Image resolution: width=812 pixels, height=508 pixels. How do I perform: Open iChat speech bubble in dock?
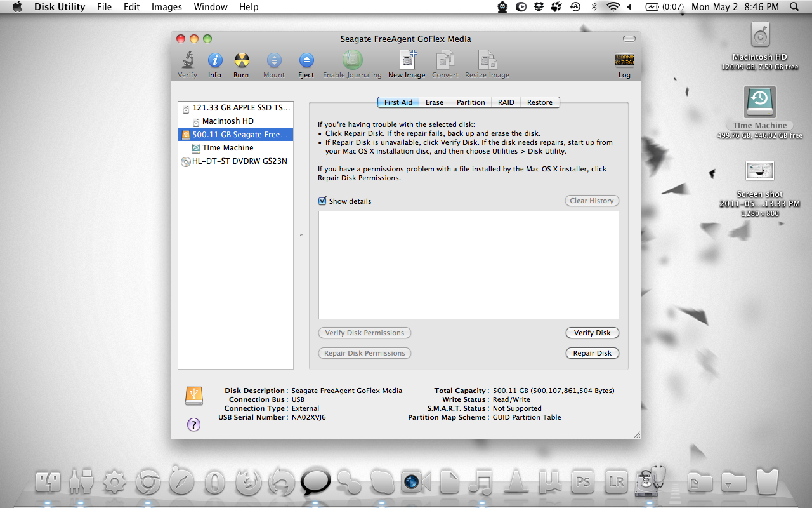point(315,481)
